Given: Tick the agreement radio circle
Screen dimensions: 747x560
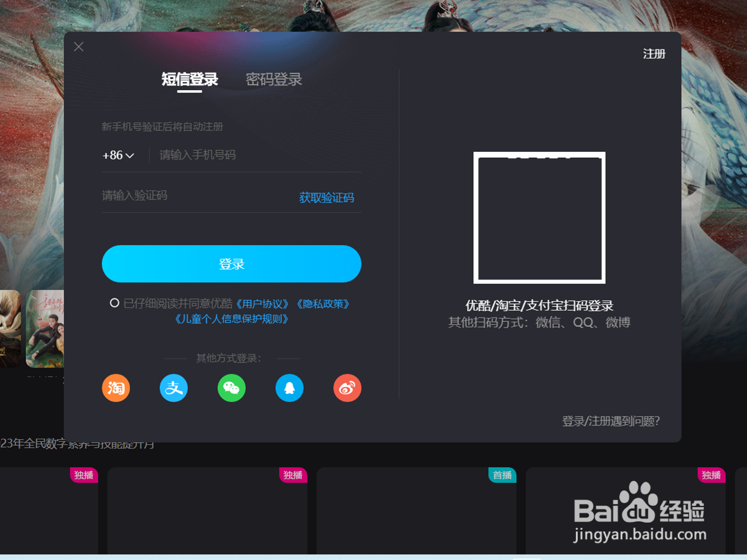Looking at the screenshot, I should (x=115, y=303).
